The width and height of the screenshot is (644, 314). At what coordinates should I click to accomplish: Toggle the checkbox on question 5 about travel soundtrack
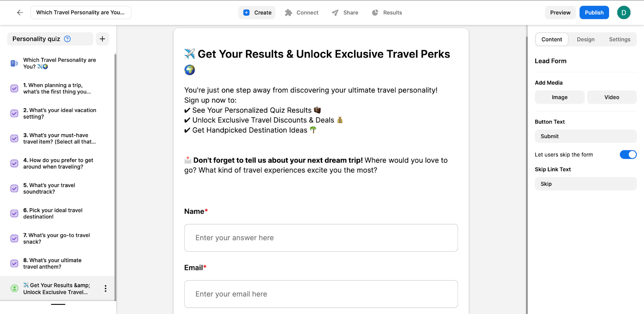14,188
